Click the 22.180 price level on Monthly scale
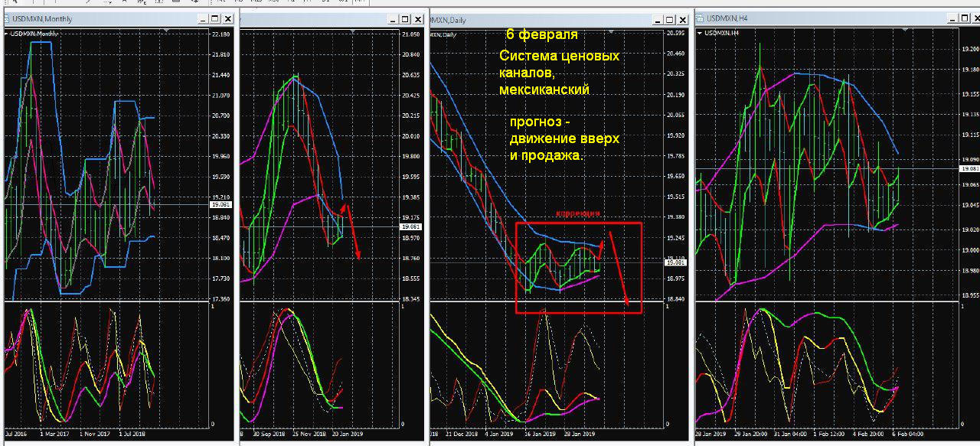This screenshot has height=446, width=980. (220, 34)
